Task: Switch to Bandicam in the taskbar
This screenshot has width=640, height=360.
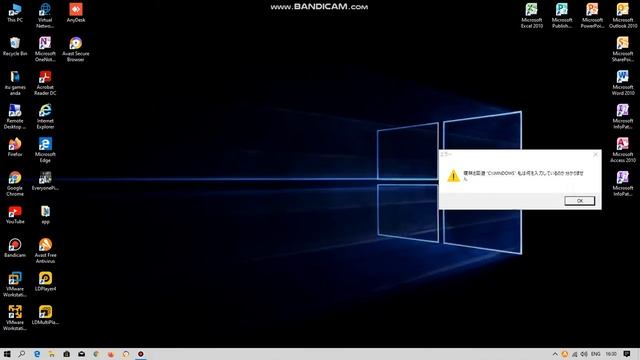Action: [140, 354]
